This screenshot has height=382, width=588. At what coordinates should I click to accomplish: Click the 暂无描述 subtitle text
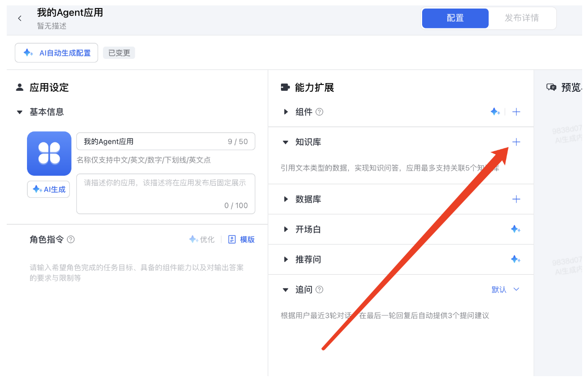[52, 26]
